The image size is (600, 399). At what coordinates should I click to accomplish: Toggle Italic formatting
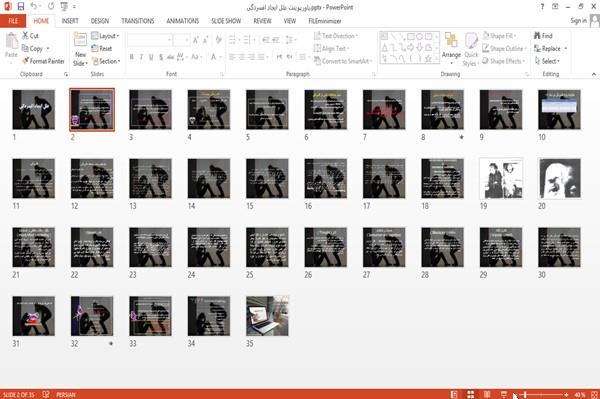point(141,57)
